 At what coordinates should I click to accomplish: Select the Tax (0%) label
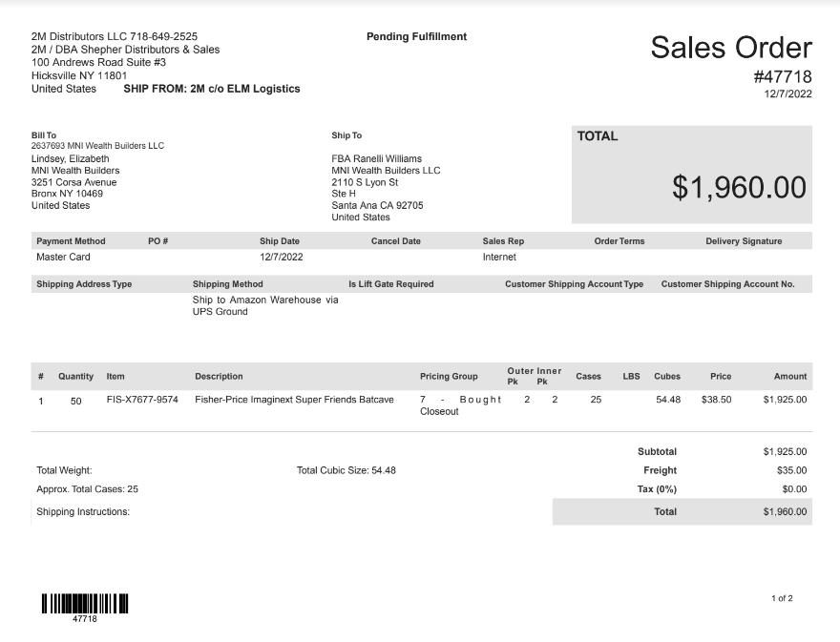pyautogui.click(x=657, y=488)
